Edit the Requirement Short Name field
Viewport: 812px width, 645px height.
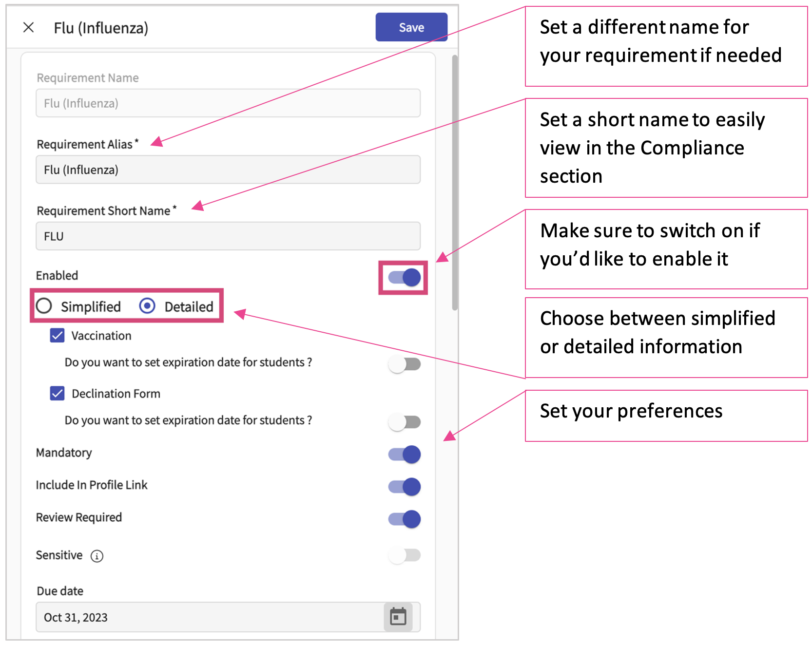(x=228, y=236)
